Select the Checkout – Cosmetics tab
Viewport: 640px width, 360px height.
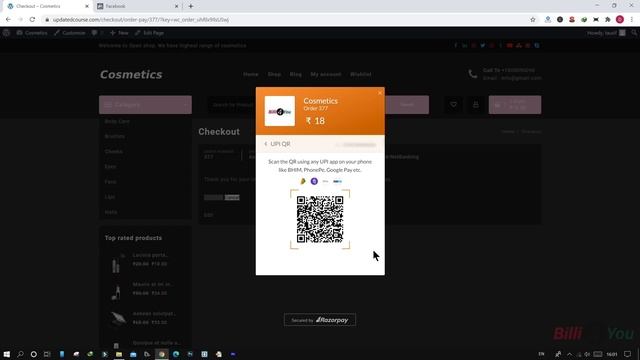[48, 6]
